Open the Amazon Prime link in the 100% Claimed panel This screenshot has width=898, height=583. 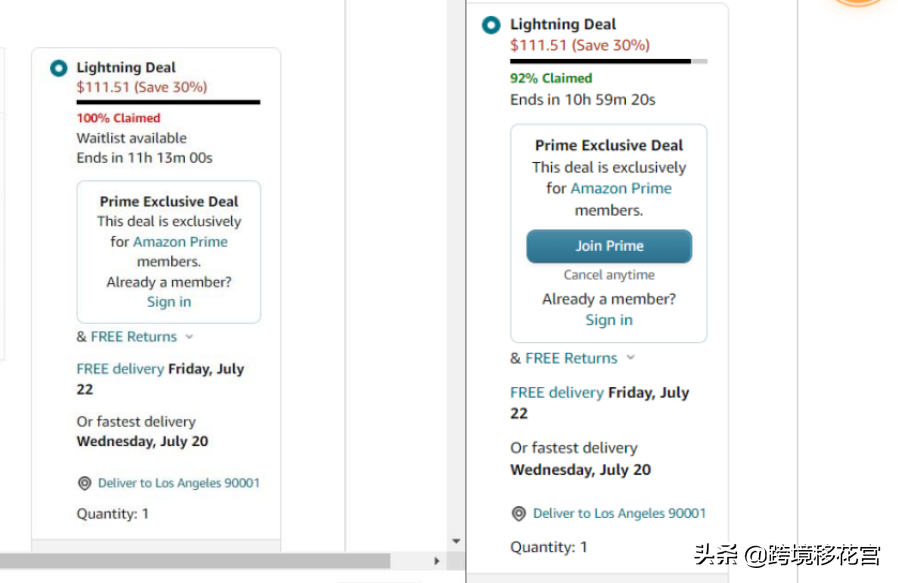tap(180, 242)
